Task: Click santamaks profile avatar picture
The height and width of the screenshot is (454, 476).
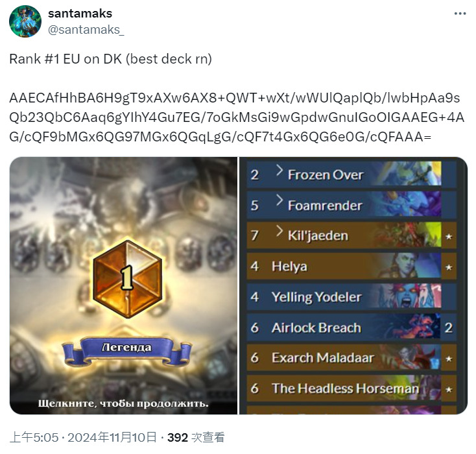Action: pos(25,21)
